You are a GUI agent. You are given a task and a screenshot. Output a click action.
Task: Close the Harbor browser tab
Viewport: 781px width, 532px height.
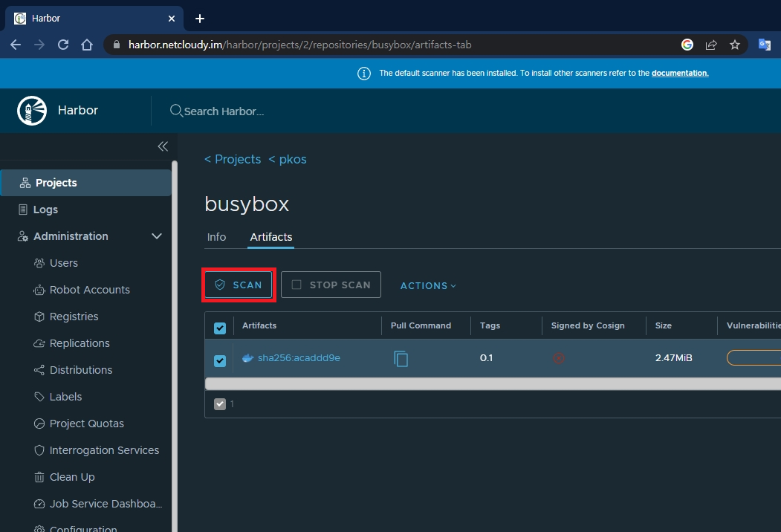pyautogui.click(x=172, y=19)
